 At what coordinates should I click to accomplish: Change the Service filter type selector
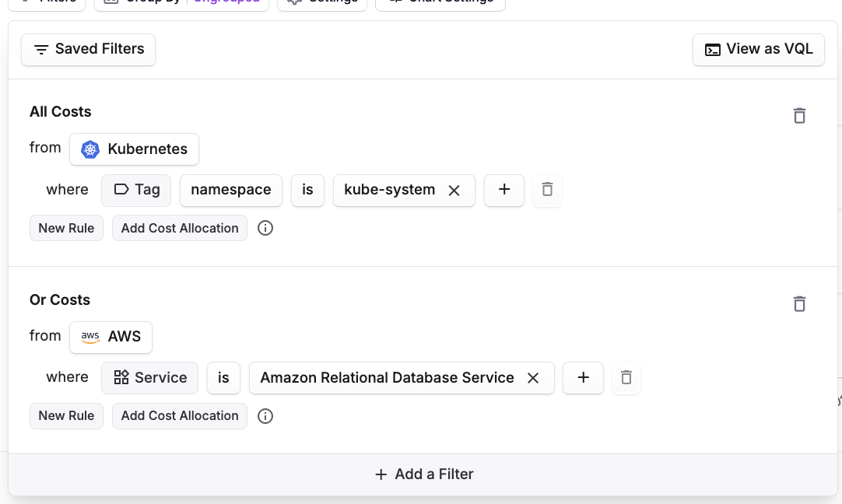(x=150, y=378)
